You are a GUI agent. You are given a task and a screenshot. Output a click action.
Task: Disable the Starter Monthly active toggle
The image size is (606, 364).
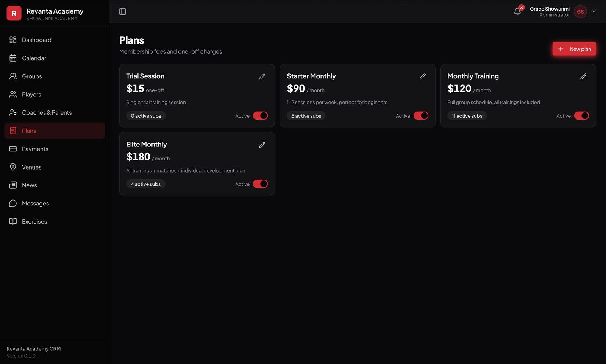click(x=421, y=116)
